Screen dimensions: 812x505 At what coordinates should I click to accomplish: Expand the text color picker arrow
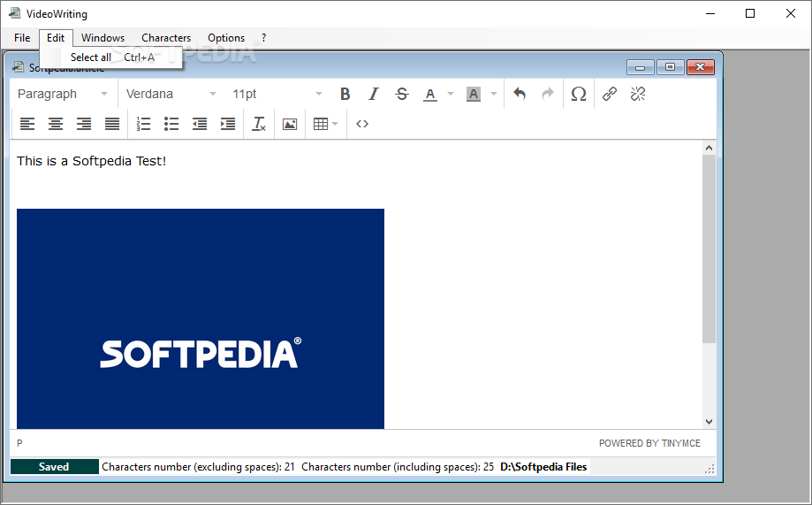450,94
